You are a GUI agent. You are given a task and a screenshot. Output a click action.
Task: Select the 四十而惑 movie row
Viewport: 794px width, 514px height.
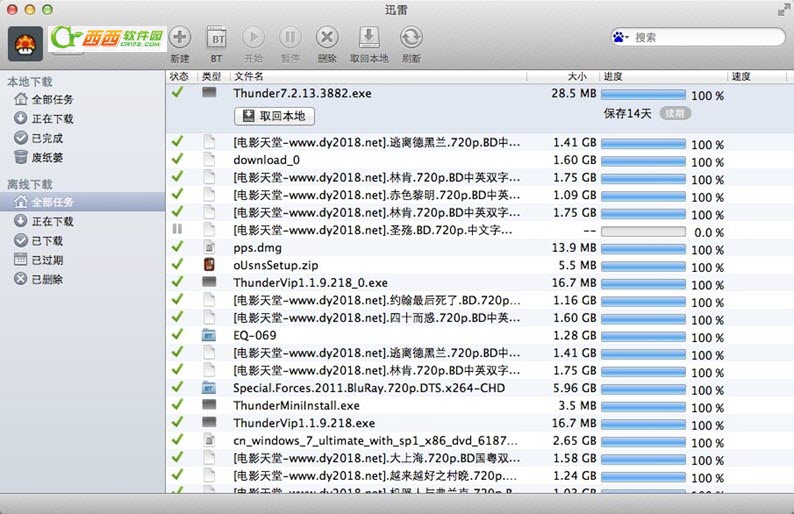[480, 318]
